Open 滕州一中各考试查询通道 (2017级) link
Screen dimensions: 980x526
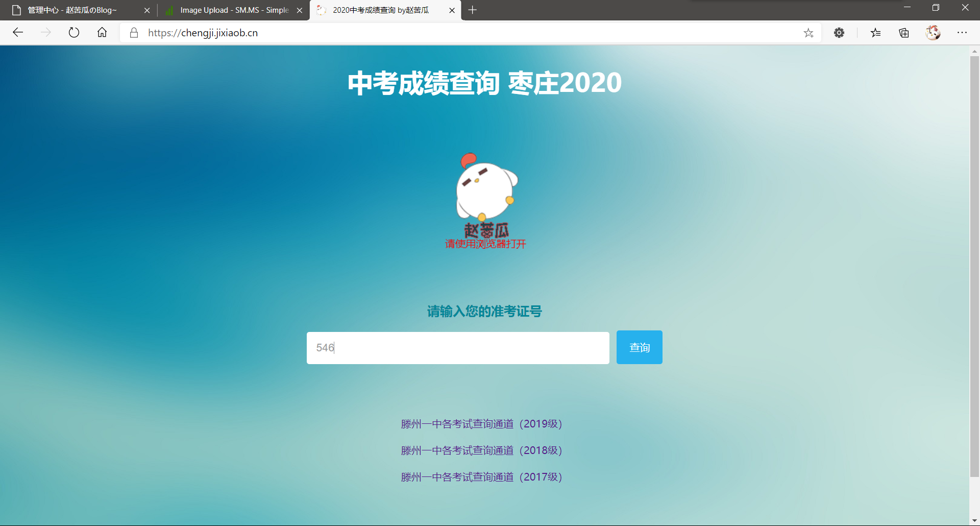click(x=481, y=477)
